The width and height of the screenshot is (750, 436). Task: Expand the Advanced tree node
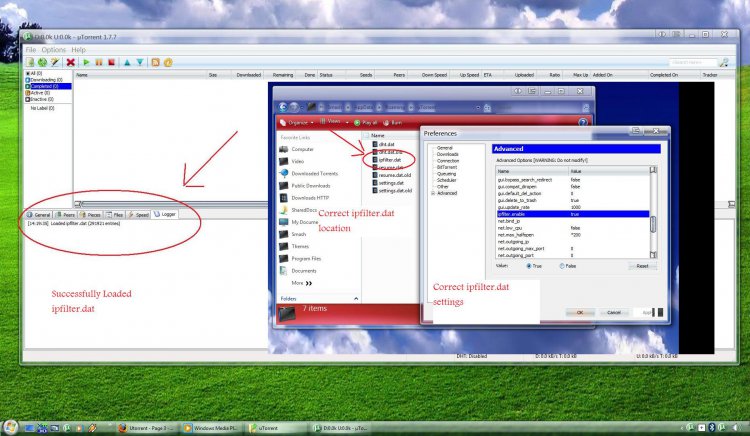coord(433,193)
